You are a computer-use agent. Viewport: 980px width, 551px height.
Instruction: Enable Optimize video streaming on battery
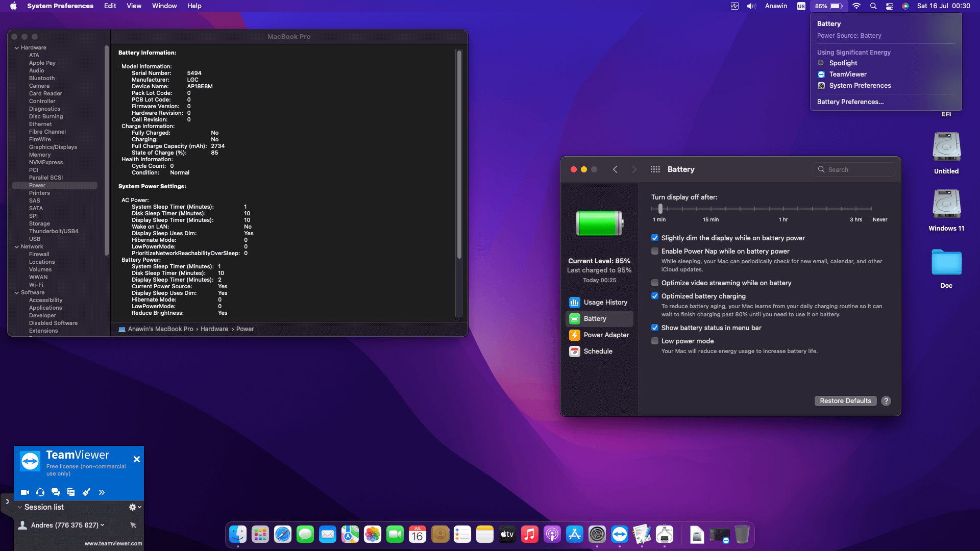click(x=655, y=283)
